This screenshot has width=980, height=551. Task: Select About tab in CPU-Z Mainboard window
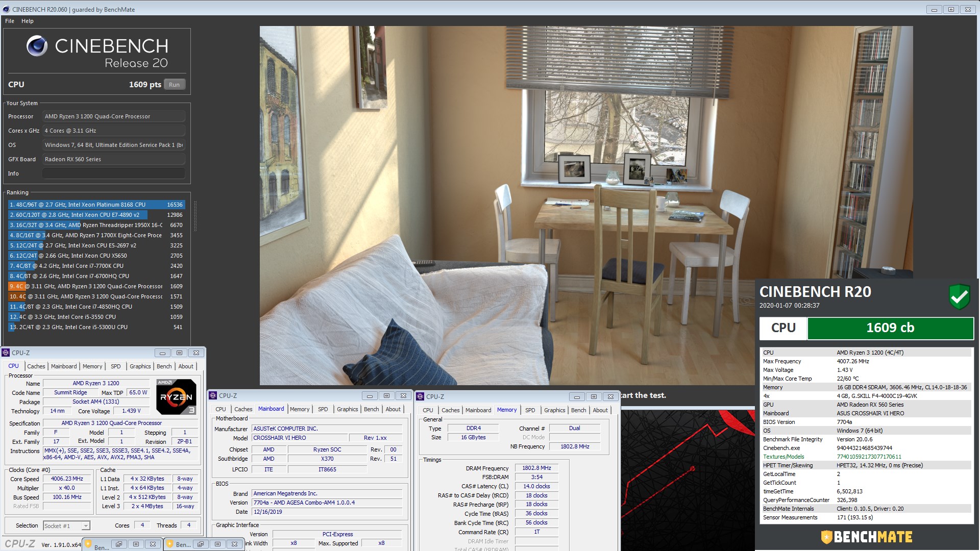coord(393,409)
